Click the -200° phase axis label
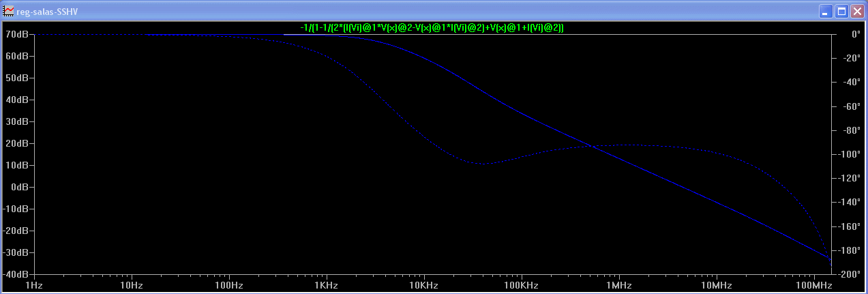This screenshot has width=868, height=294. (x=849, y=274)
